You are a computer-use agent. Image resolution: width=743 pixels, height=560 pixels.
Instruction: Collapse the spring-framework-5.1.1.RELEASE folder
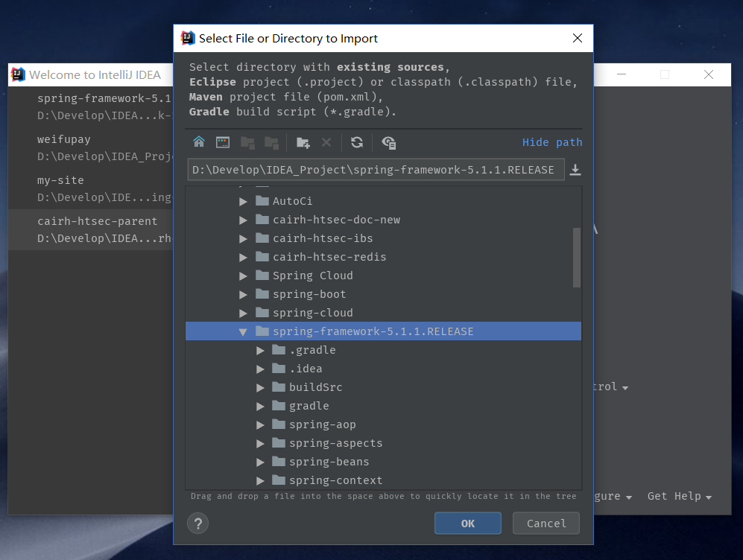coord(243,332)
